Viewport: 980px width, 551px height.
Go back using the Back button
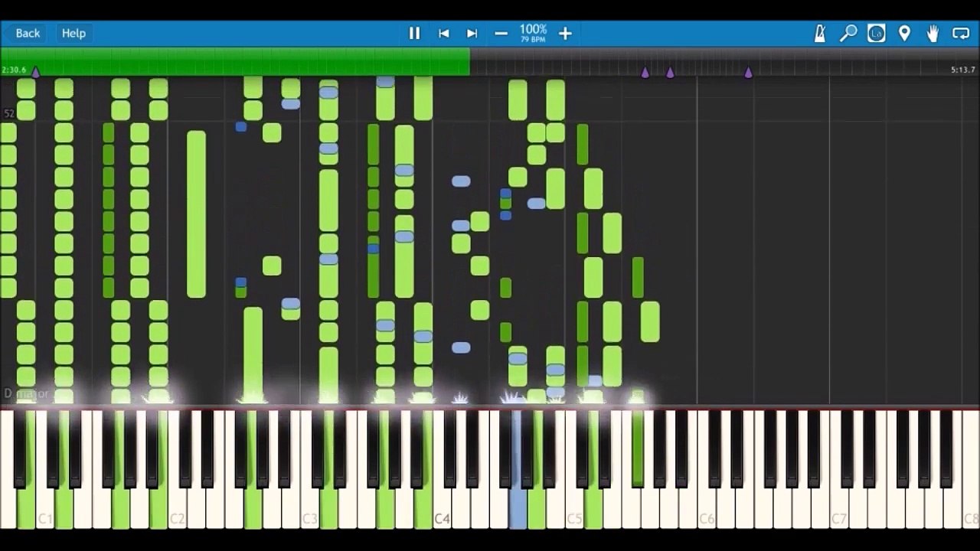tap(28, 33)
